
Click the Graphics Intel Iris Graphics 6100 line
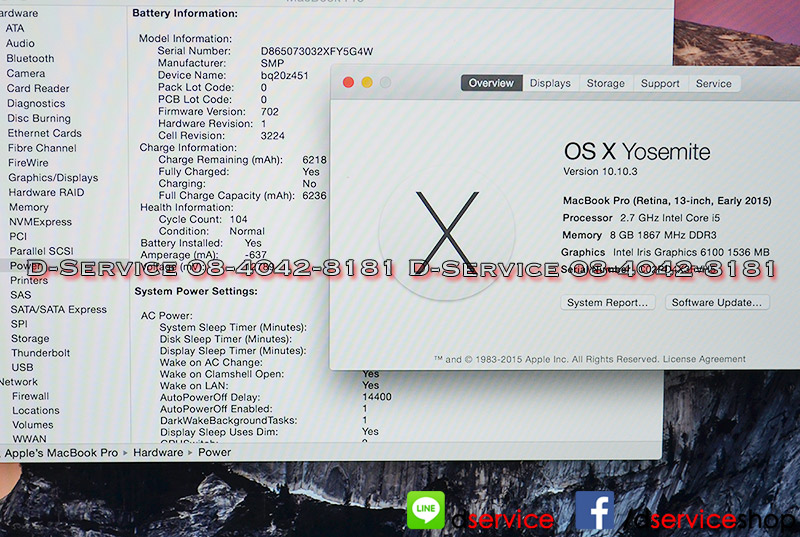pos(665,252)
